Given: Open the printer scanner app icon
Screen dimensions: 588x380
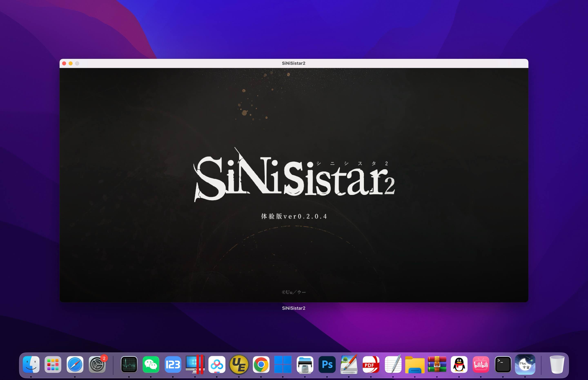Looking at the screenshot, I should pos(305,364).
